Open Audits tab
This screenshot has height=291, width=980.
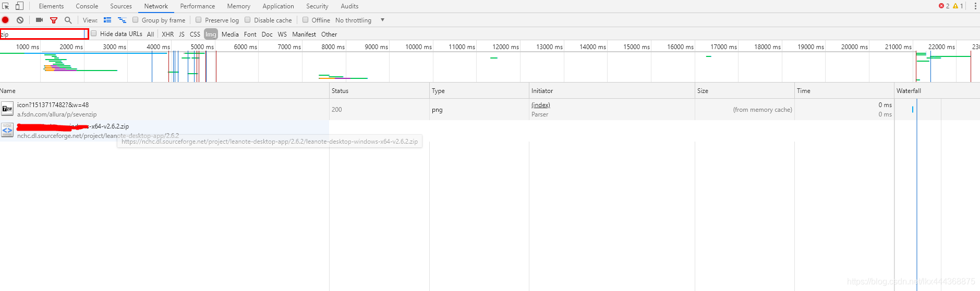(349, 6)
